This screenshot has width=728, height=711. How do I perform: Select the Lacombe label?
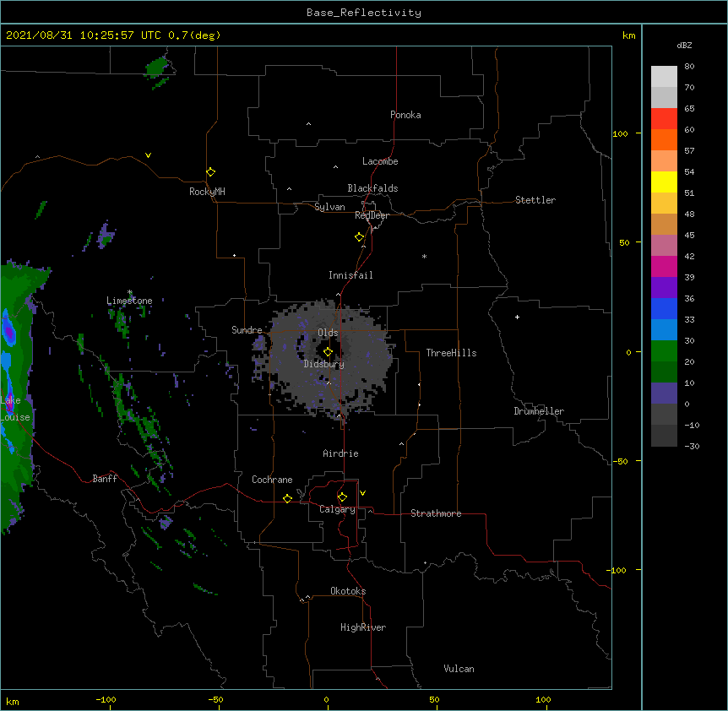(380, 161)
